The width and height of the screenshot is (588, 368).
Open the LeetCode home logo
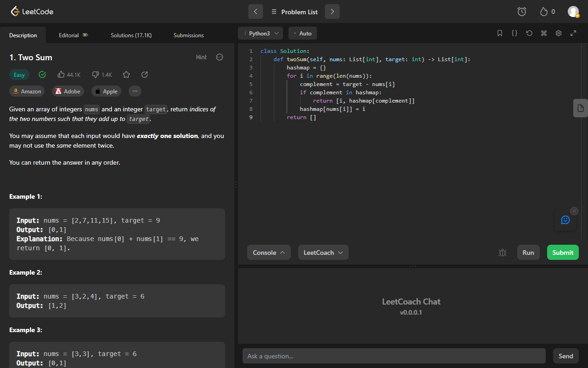click(x=32, y=11)
